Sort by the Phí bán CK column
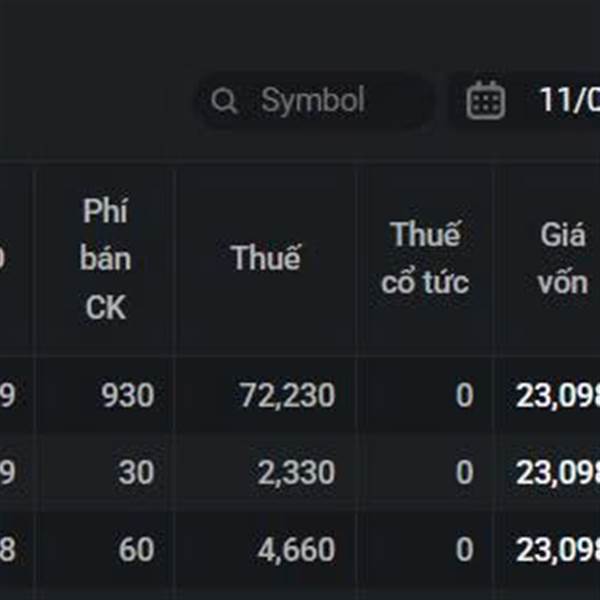The image size is (600, 600). [106, 259]
